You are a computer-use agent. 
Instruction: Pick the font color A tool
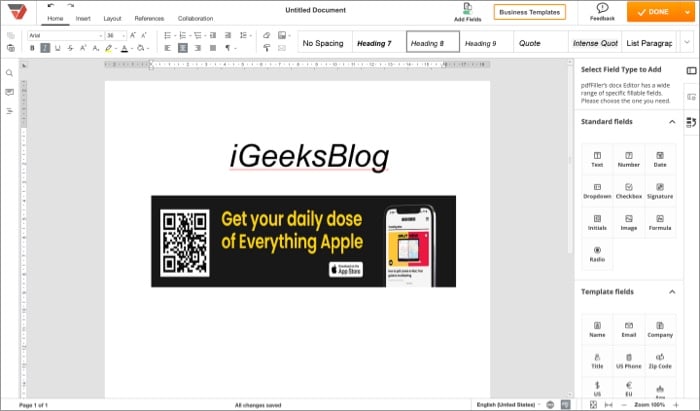pyautogui.click(x=125, y=48)
